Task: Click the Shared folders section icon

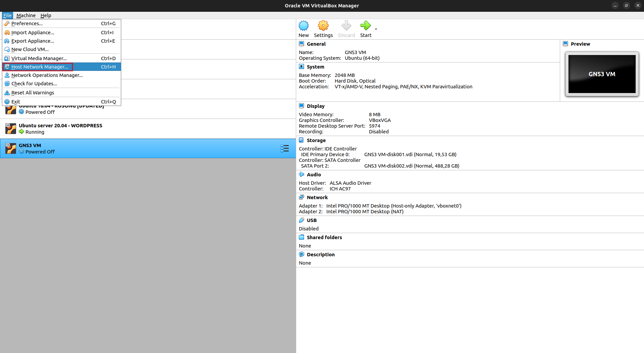Action: [301, 237]
